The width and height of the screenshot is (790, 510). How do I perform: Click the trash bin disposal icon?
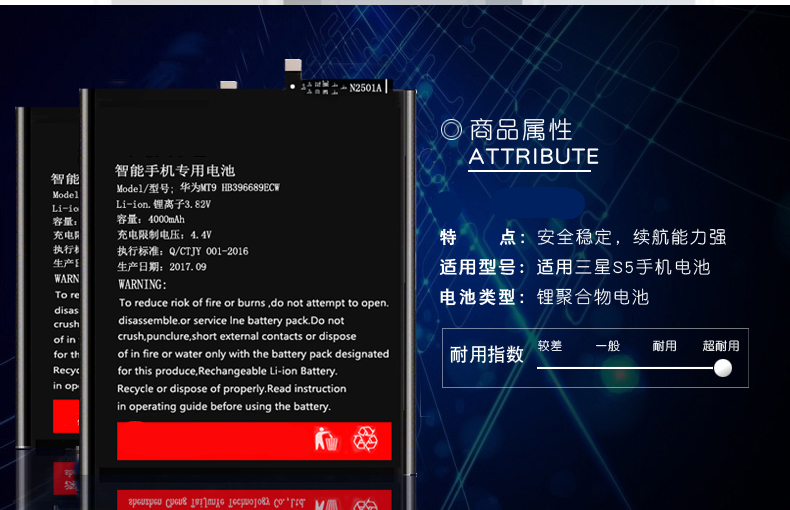point(326,439)
